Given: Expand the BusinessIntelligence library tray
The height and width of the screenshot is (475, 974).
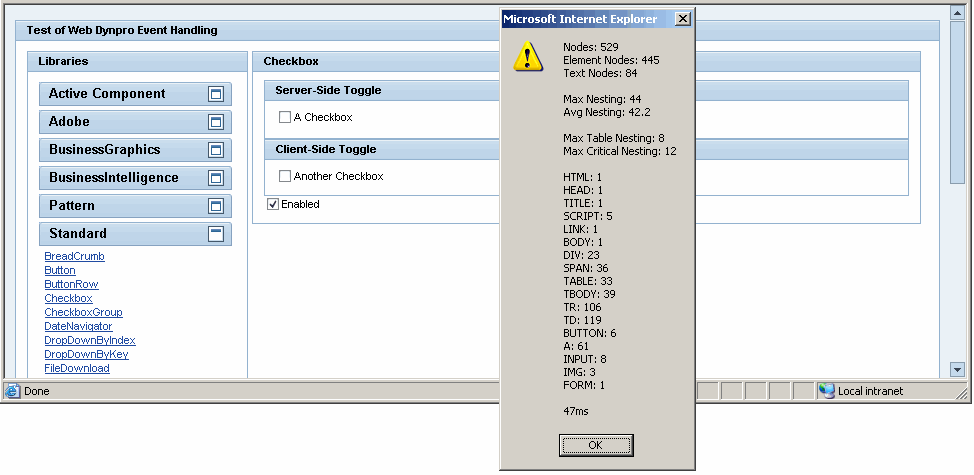Looking at the screenshot, I should (216, 178).
